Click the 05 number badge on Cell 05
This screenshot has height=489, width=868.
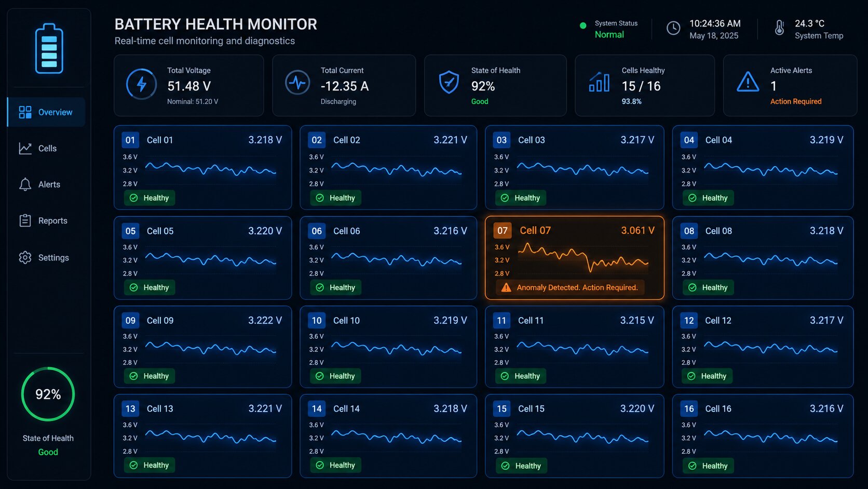130,231
